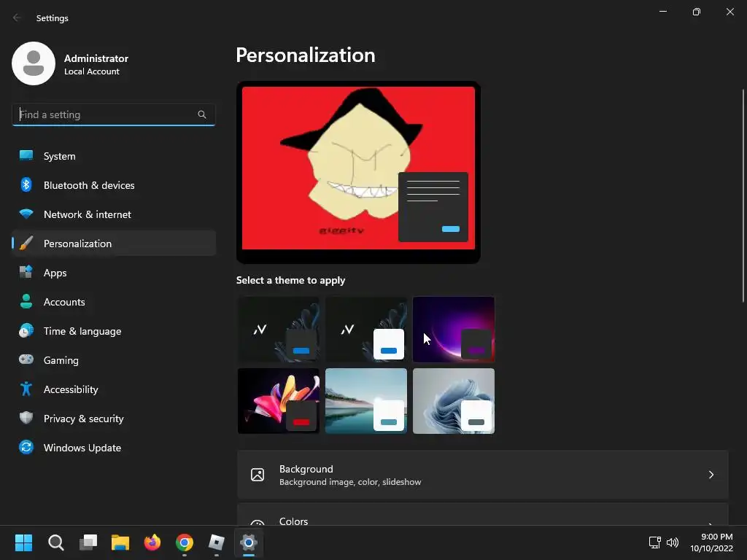Screen dimensions: 747x560
Task: Click the Windows Update refresh icon
Action: [26, 447]
